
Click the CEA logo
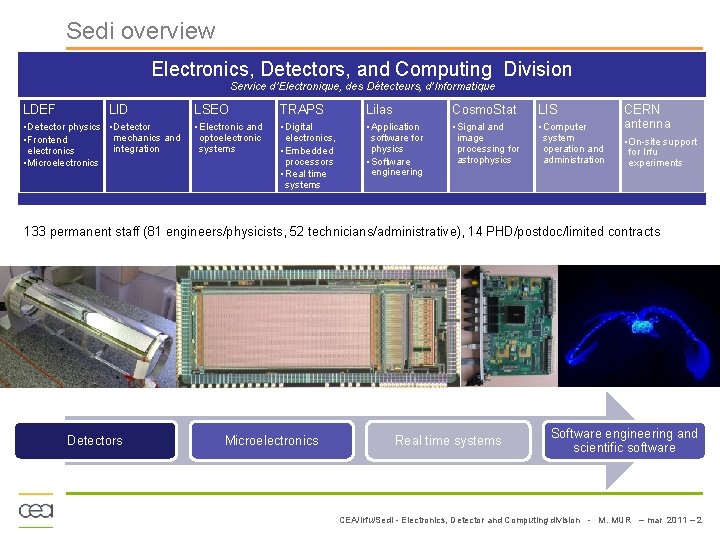pos(36,510)
